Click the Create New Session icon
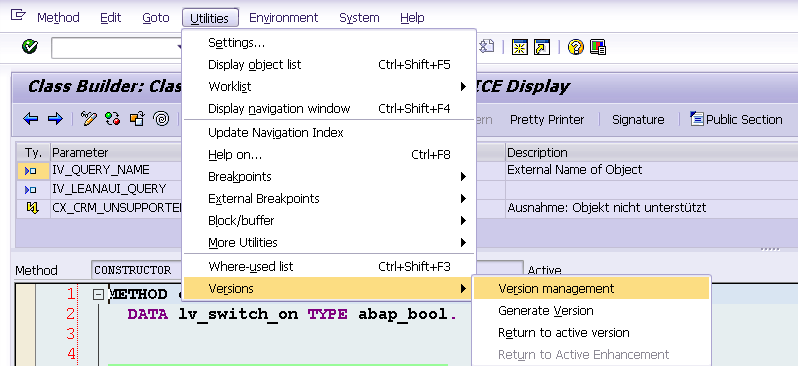The width and height of the screenshot is (798, 366). point(520,47)
